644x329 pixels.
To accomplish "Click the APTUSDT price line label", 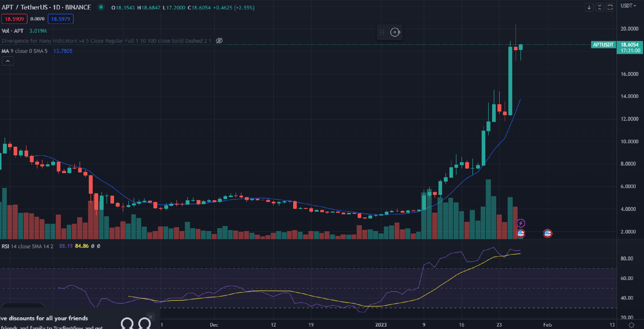I will point(603,45).
